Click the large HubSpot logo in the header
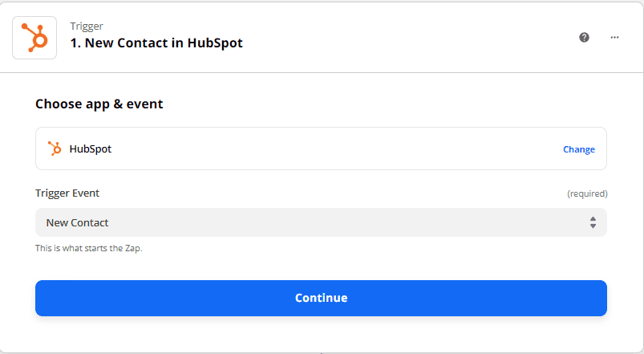Image resolution: width=644 pixels, height=354 pixels. (x=34, y=38)
